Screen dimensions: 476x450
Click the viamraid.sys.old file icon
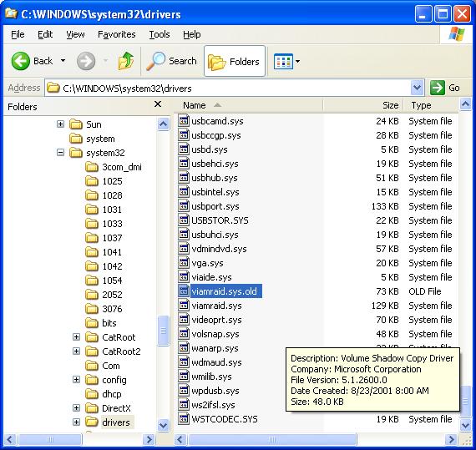184,291
